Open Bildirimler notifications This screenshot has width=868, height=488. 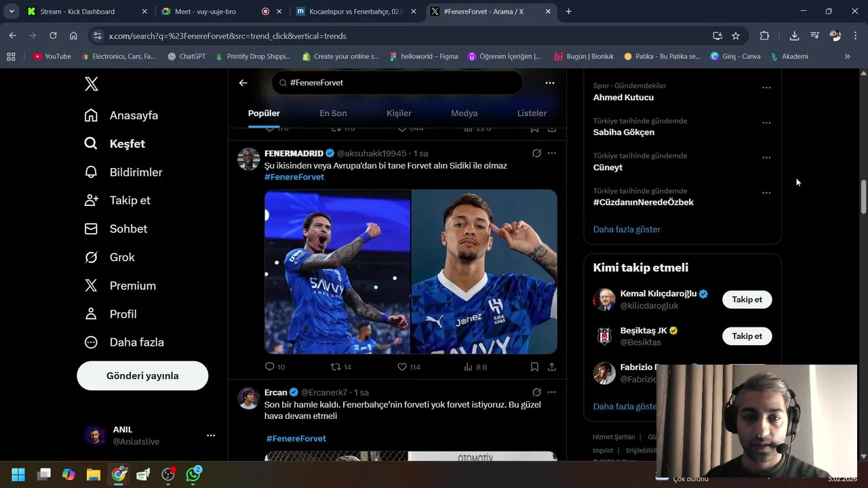coord(123,172)
